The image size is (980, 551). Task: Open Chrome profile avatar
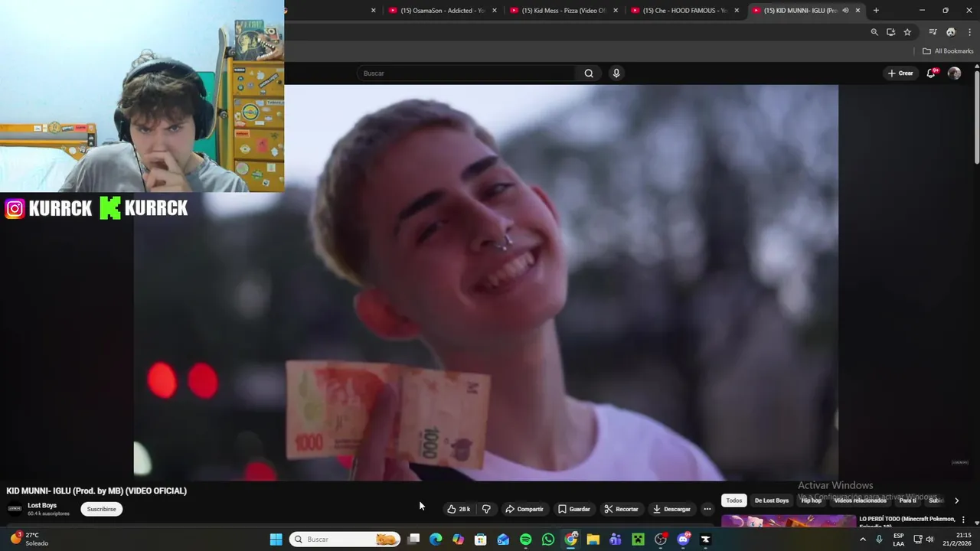pos(951,32)
